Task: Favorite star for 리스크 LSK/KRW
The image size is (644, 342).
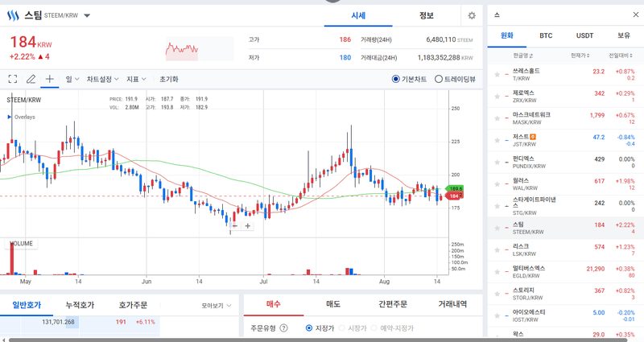Action: (x=497, y=250)
